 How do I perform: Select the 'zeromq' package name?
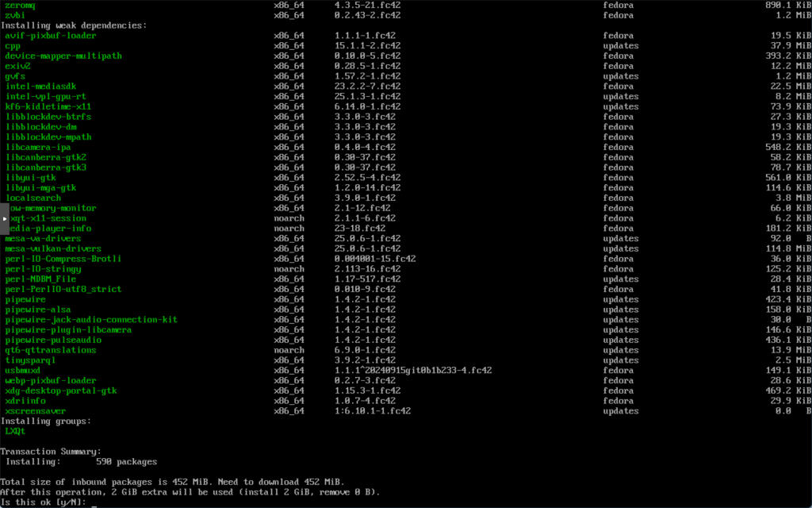pyautogui.click(x=20, y=6)
